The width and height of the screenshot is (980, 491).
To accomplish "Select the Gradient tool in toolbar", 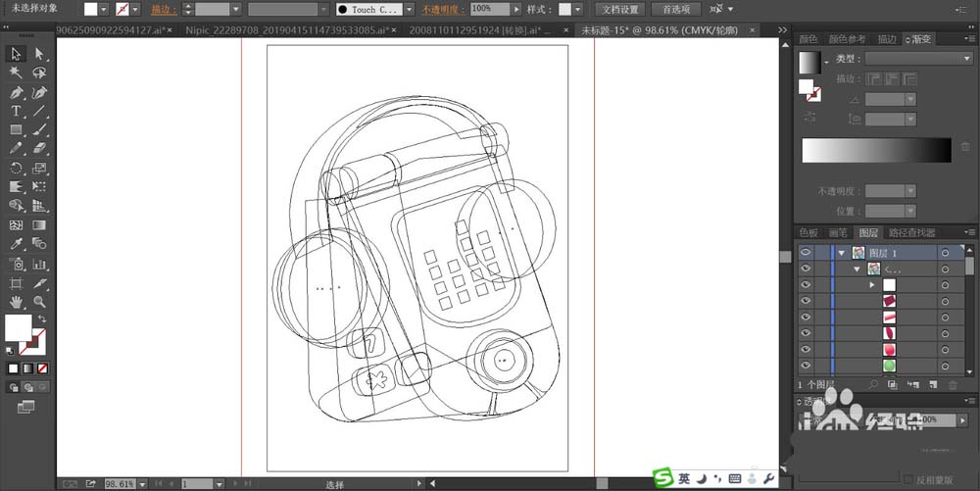I will [x=39, y=224].
